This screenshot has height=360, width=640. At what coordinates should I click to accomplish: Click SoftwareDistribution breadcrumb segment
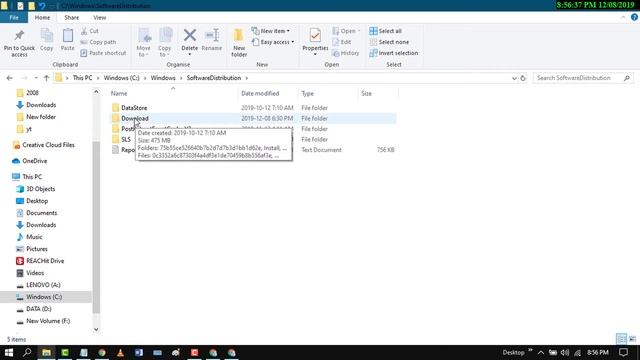point(214,78)
